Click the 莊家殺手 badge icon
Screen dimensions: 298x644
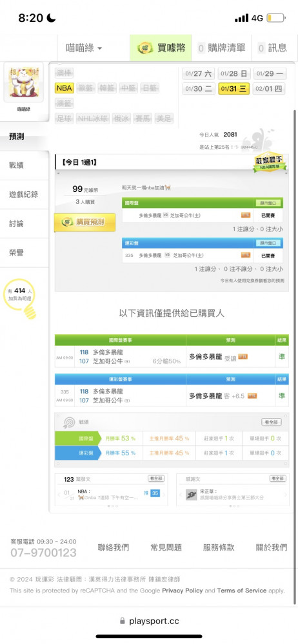click(x=269, y=162)
